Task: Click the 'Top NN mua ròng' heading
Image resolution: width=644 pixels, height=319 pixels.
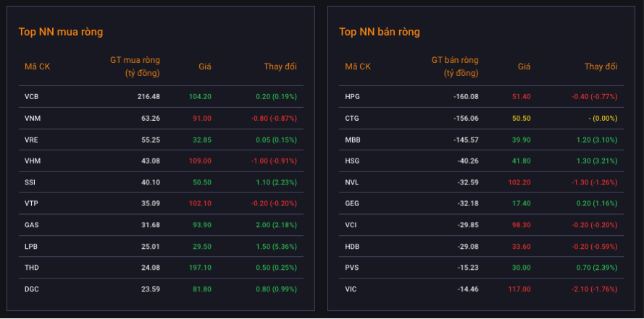Action: pyautogui.click(x=60, y=32)
